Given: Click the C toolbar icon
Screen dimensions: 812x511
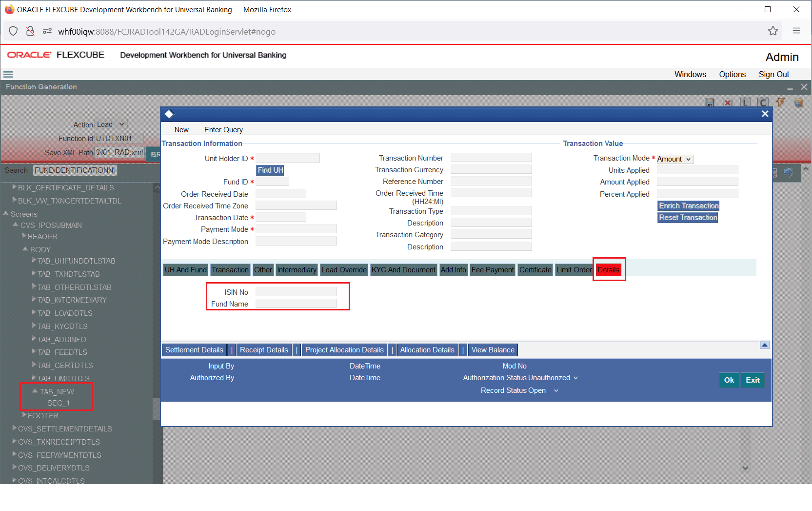Looking at the screenshot, I should (x=763, y=102).
